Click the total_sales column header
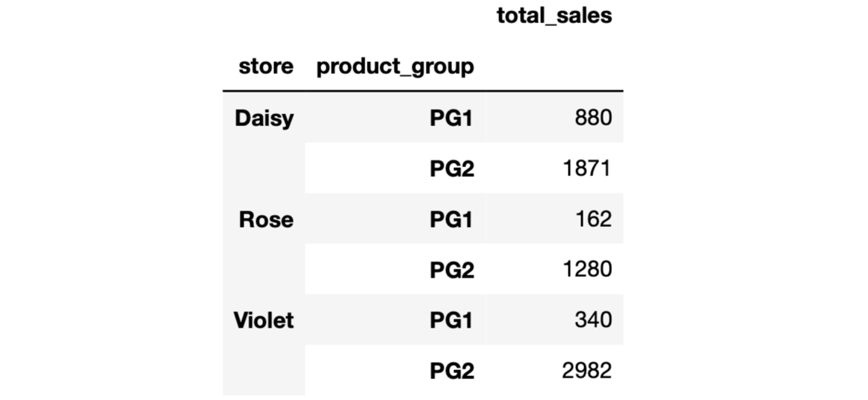Image resolution: width=868 pixels, height=400 pixels. coord(554,16)
